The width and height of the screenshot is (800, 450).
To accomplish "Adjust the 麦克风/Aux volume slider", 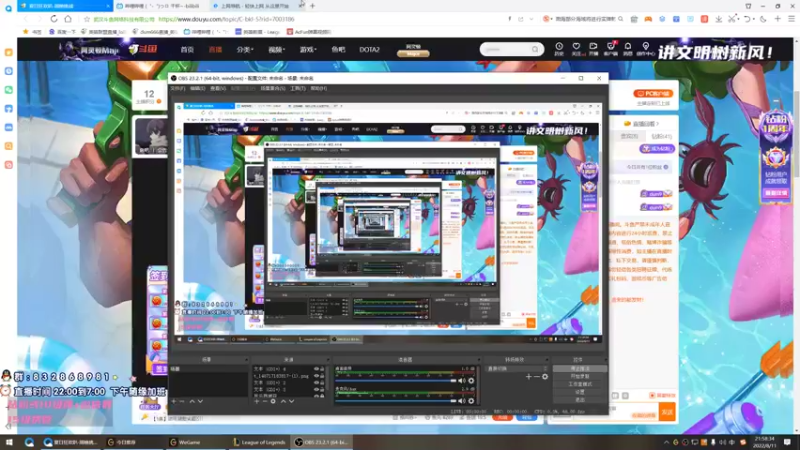I will [x=396, y=401].
